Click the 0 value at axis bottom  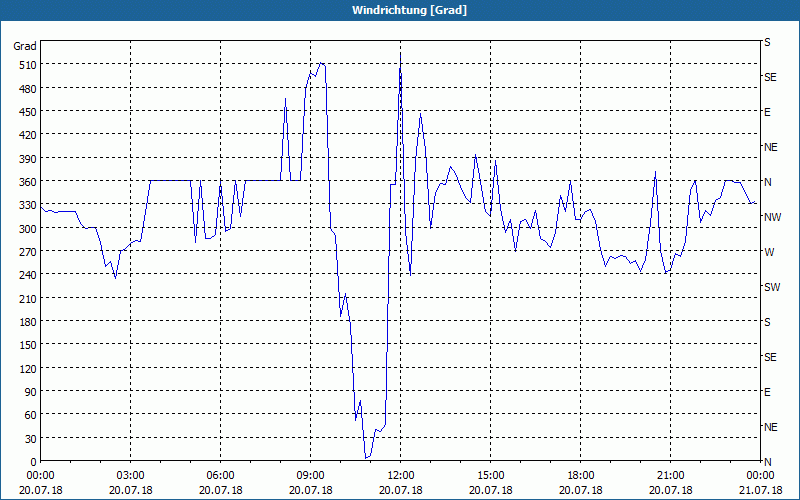[34, 462]
